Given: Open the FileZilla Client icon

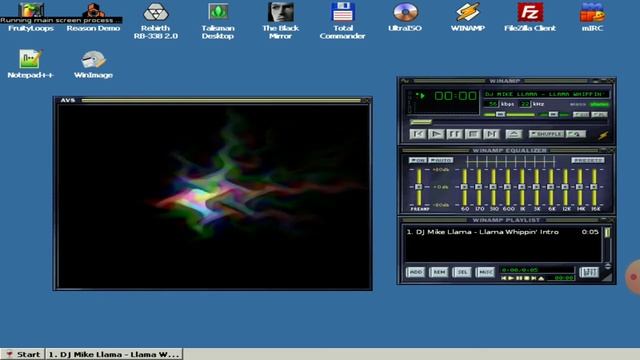Looking at the screenshot, I should pyautogui.click(x=530, y=16).
